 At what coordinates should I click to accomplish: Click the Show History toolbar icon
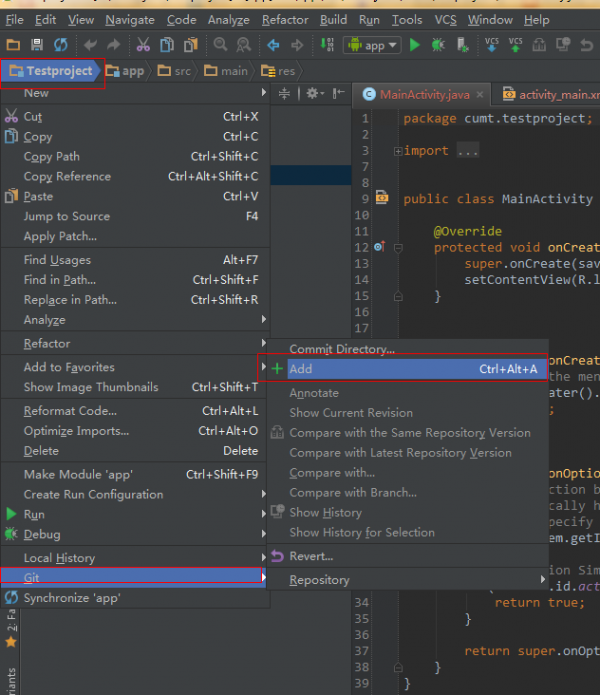pos(563,45)
